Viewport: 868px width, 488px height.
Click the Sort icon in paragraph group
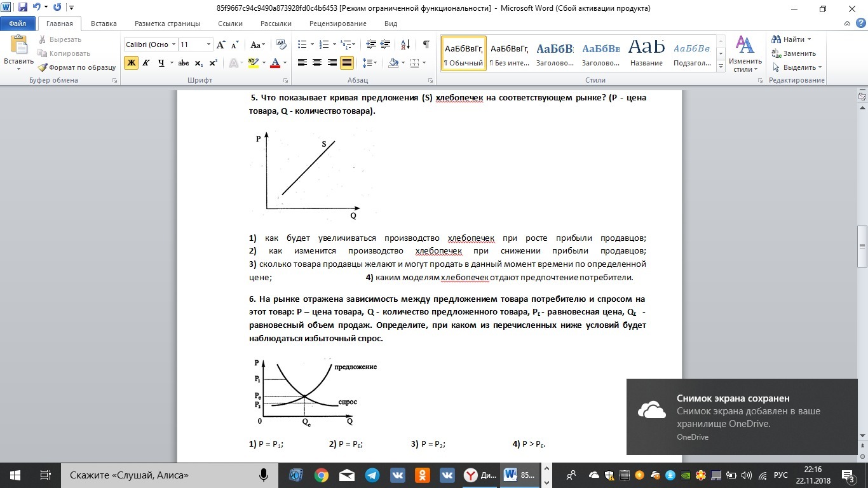pos(405,44)
